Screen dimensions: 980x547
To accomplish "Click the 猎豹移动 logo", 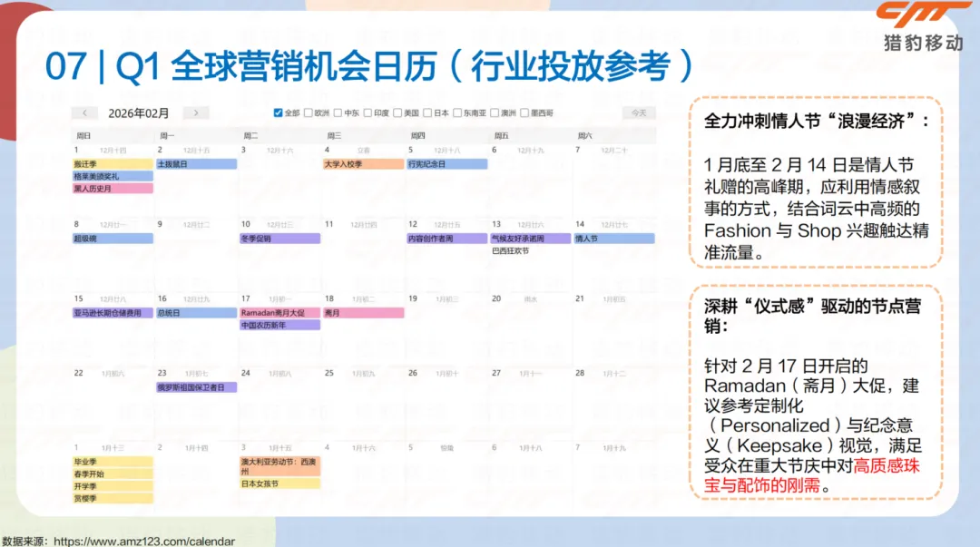I will [923, 26].
